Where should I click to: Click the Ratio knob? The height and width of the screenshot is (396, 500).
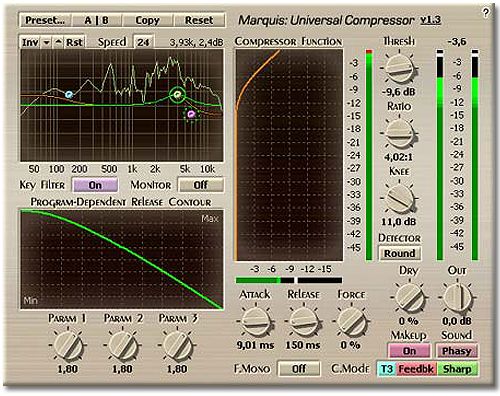pyautogui.click(x=399, y=133)
